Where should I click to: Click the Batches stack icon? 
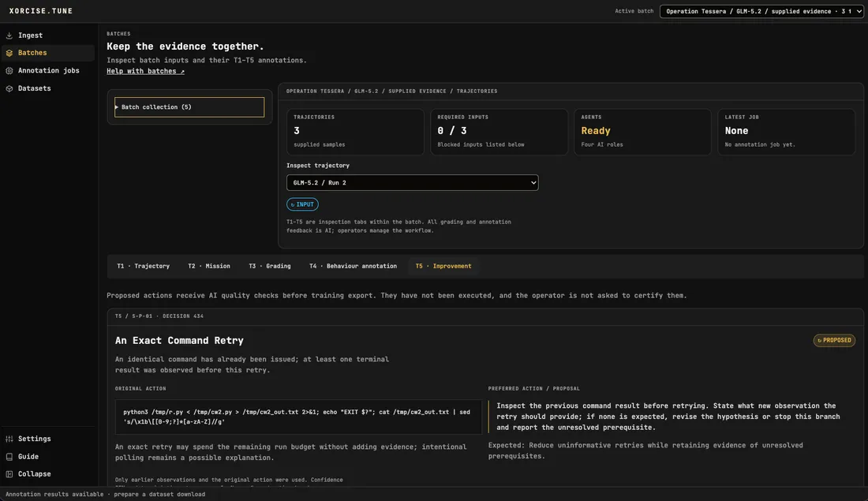pyautogui.click(x=9, y=53)
